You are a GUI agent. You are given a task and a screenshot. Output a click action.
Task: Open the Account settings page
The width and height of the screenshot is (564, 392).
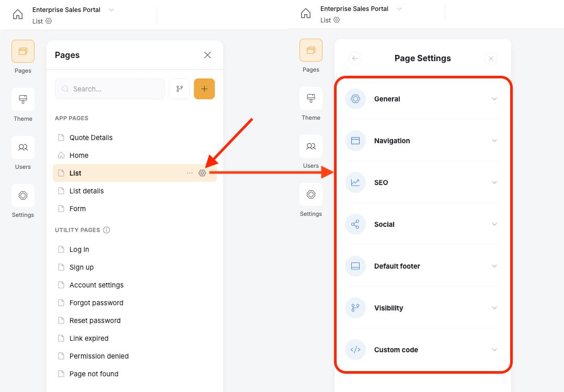click(x=135, y=285)
